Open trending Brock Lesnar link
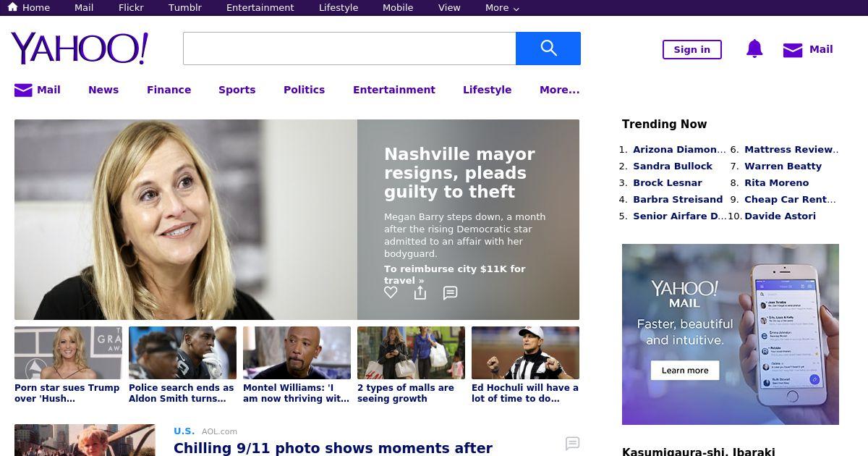 (668, 183)
